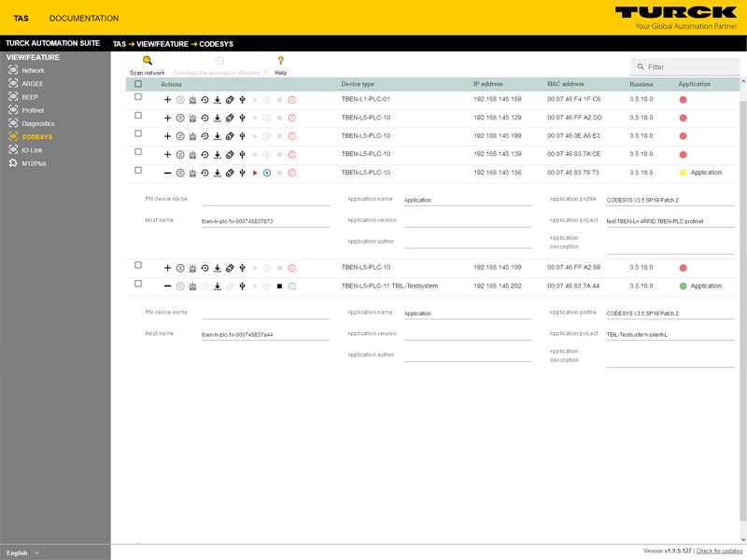
Task: Click the search icon inside the Filter box
Action: [x=641, y=66]
